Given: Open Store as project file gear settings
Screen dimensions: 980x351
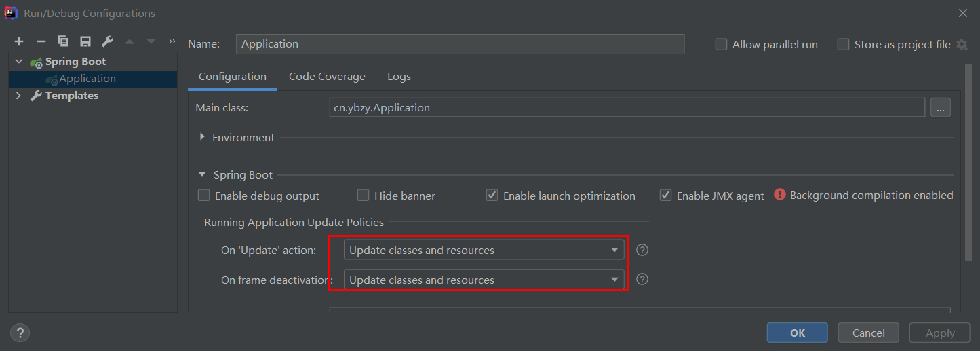Looking at the screenshot, I should pyautogui.click(x=962, y=44).
